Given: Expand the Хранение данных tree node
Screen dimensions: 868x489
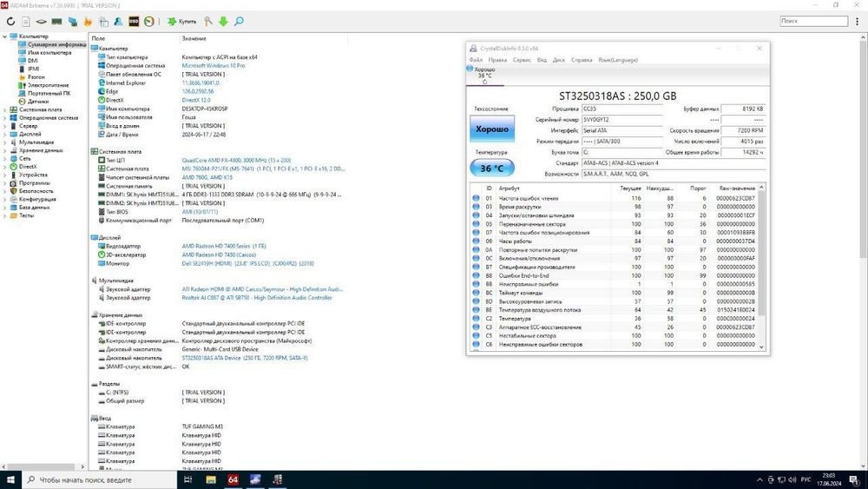Looking at the screenshot, I should click(4, 150).
